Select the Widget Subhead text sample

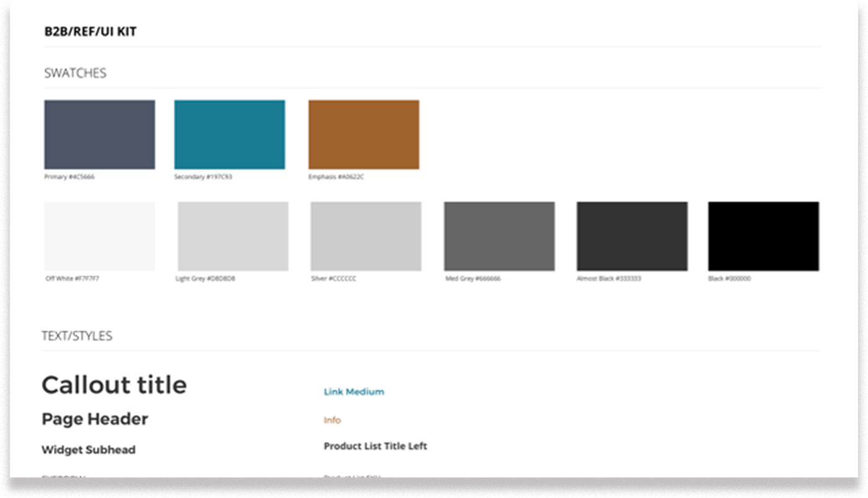pyautogui.click(x=88, y=450)
